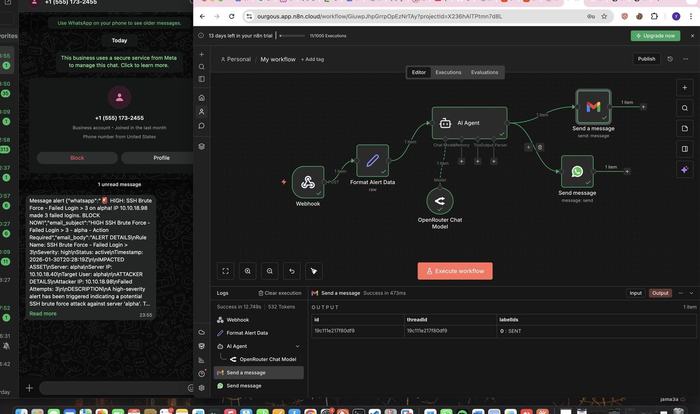Open the WhatsApp Send message node
The image size is (700, 414).
click(x=577, y=171)
